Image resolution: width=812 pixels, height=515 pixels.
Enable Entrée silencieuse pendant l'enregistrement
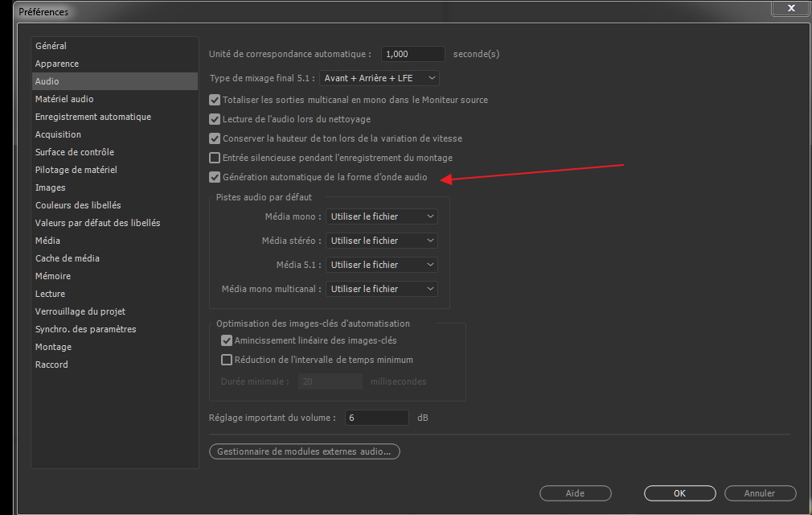[215, 158]
